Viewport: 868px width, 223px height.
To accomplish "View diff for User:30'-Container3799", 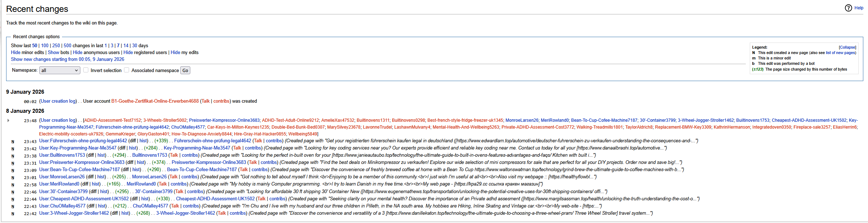I will (x=93, y=192).
